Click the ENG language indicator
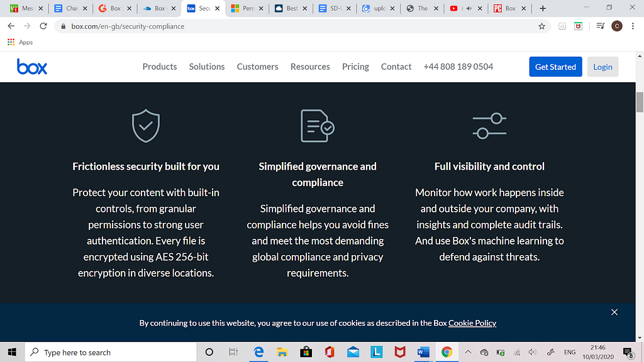Viewport: 644px width, 362px height. 570,352
